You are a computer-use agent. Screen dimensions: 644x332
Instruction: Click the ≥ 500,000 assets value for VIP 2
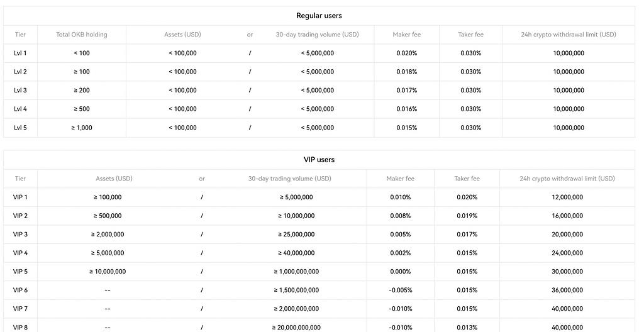coord(108,216)
